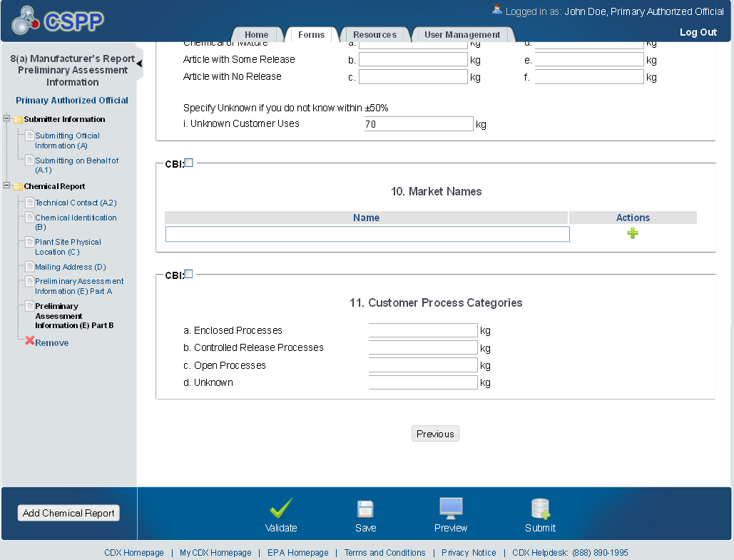Click the Open Processes kg field
Image resolution: width=734 pixels, height=560 pixels.
423,365
